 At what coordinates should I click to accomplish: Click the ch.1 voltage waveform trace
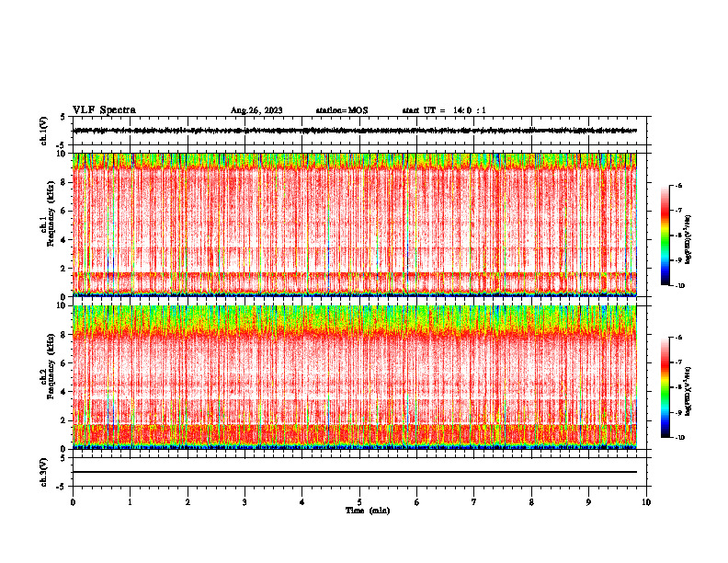[355, 131]
